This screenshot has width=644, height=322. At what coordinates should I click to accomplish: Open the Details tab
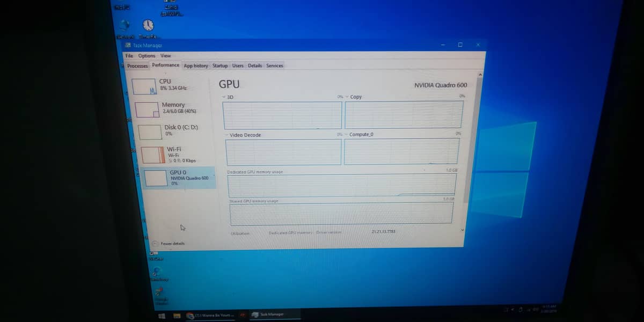[255, 66]
